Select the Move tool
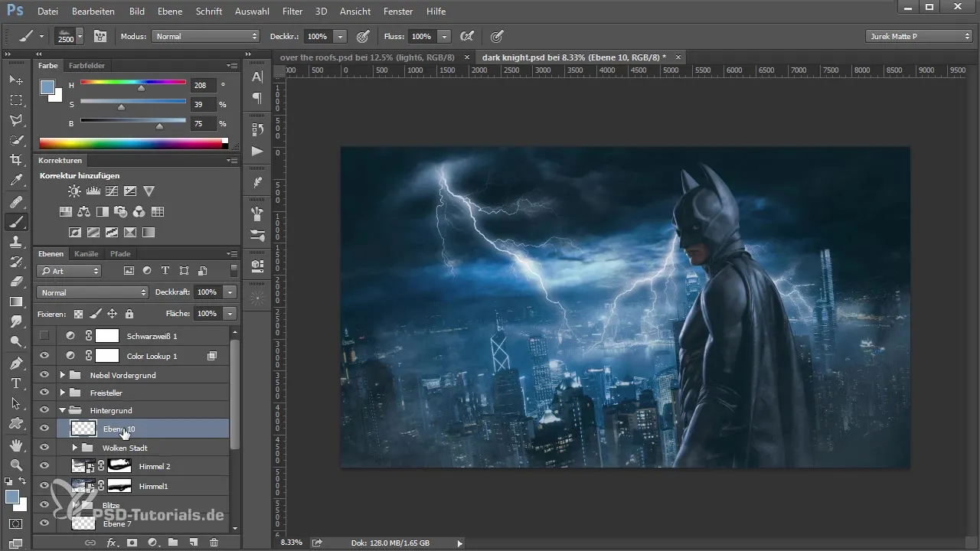The width and height of the screenshot is (980, 551). [x=16, y=80]
